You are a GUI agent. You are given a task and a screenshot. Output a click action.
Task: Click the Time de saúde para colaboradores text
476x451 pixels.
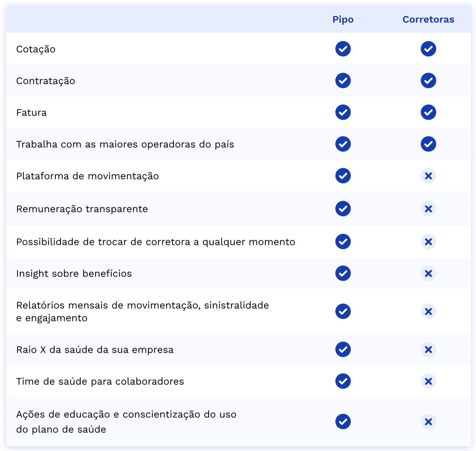point(100,381)
